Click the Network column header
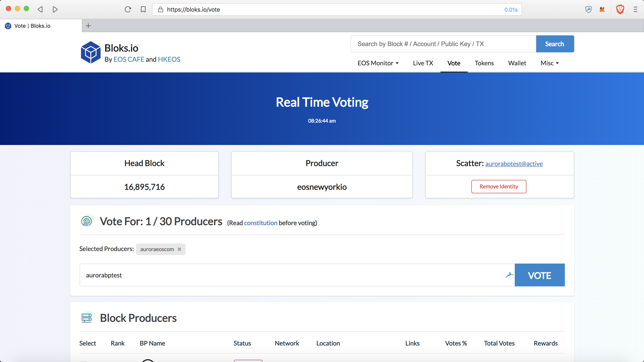This screenshot has width=644, height=362. pos(287,343)
